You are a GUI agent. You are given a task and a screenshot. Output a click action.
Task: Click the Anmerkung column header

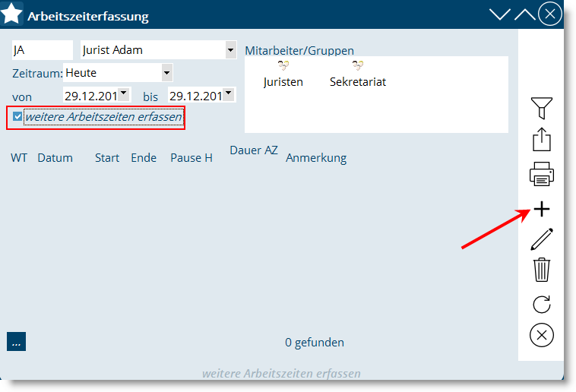316,157
